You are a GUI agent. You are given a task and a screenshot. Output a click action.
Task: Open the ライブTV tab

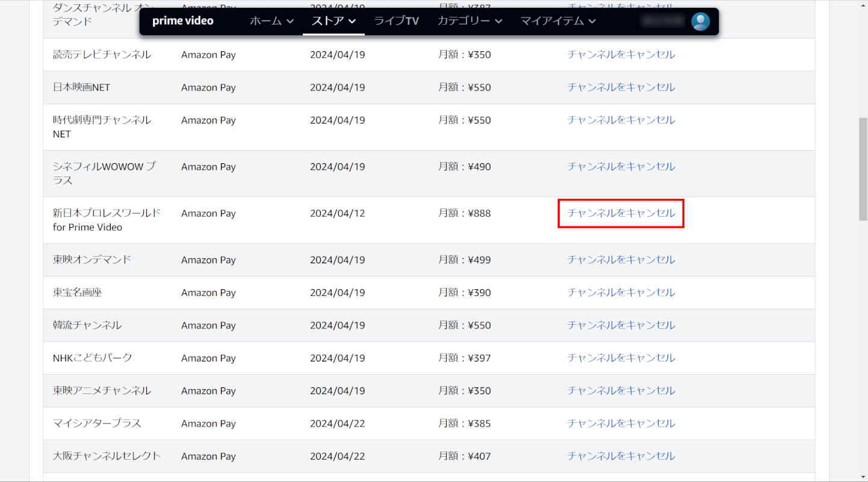point(396,21)
